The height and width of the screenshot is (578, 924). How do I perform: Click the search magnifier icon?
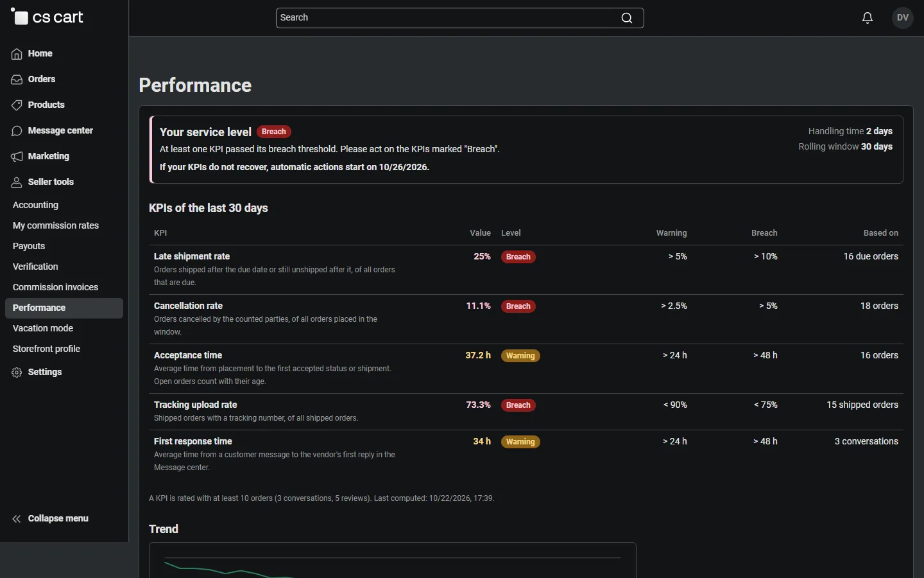[627, 18]
